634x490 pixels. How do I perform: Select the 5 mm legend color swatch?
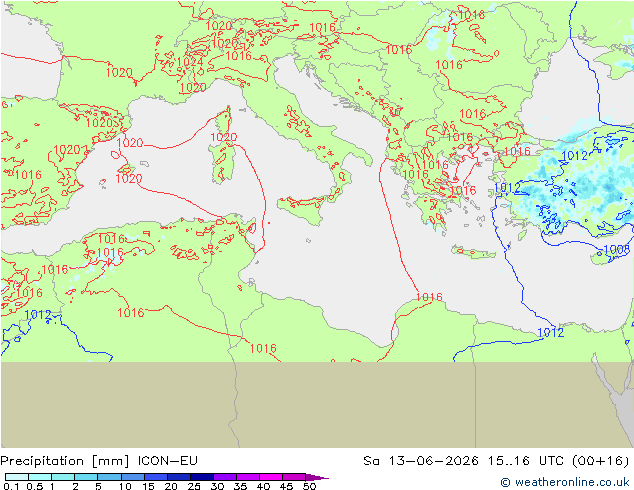[110, 477]
